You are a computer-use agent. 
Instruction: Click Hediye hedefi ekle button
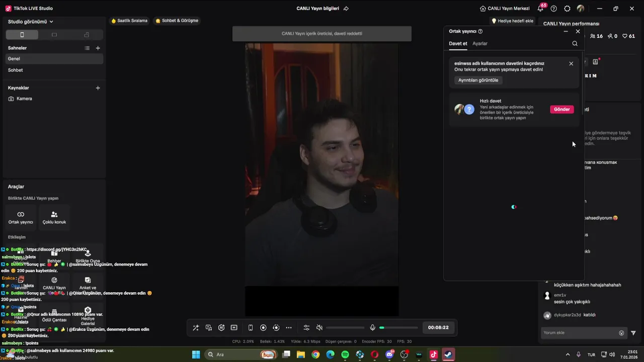click(x=512, y=21)
